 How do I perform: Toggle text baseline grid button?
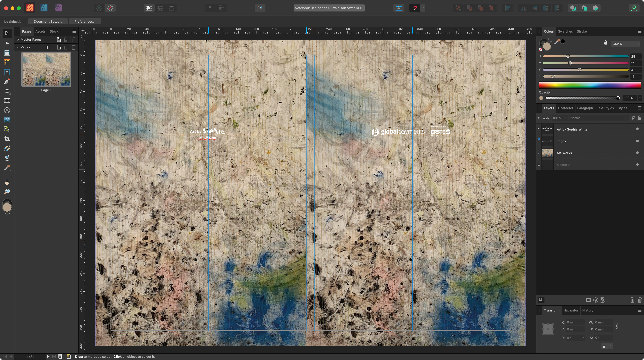(x=399, y=8)
